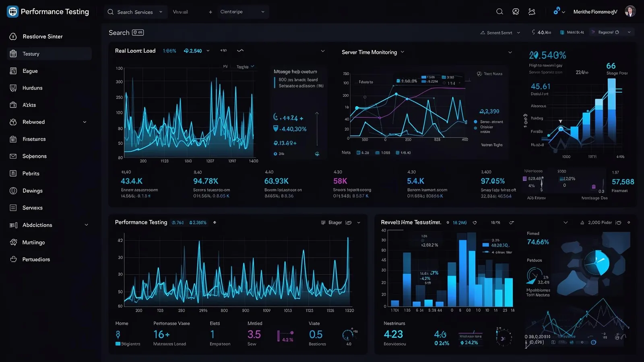The width and height of the screenshot is (644, 362).
Task: Click the Sopenons envelope icon
Action: pyautogui.click(x=13, y=156)
